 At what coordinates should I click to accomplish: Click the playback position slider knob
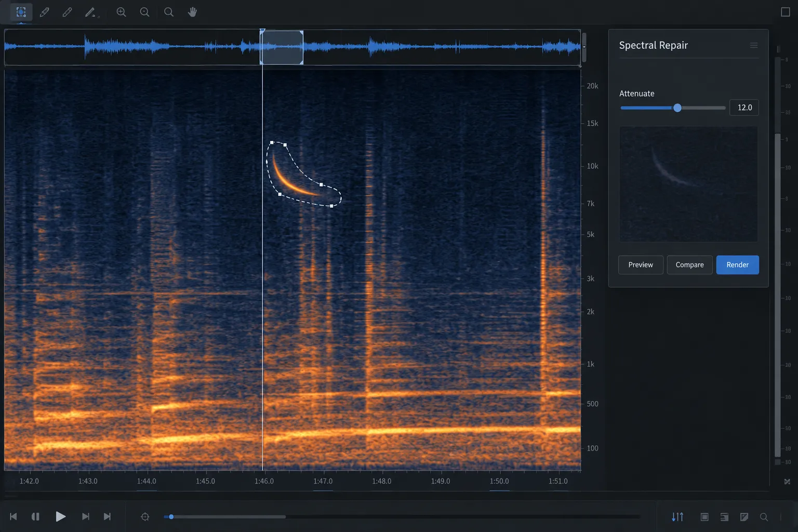171,517
